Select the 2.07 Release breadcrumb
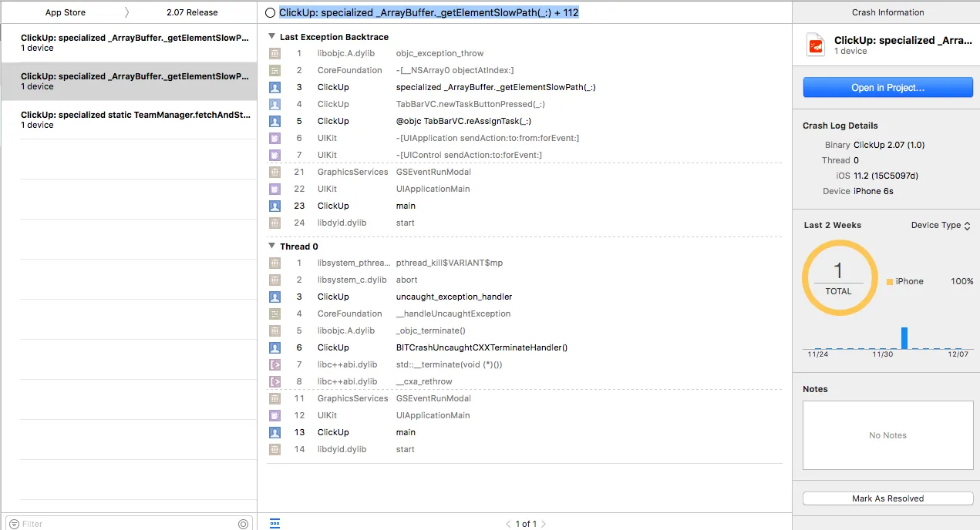 (192, 12)
